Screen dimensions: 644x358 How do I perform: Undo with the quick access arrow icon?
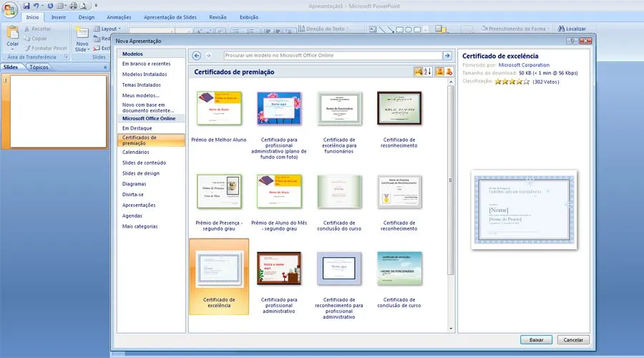point(36,6)
